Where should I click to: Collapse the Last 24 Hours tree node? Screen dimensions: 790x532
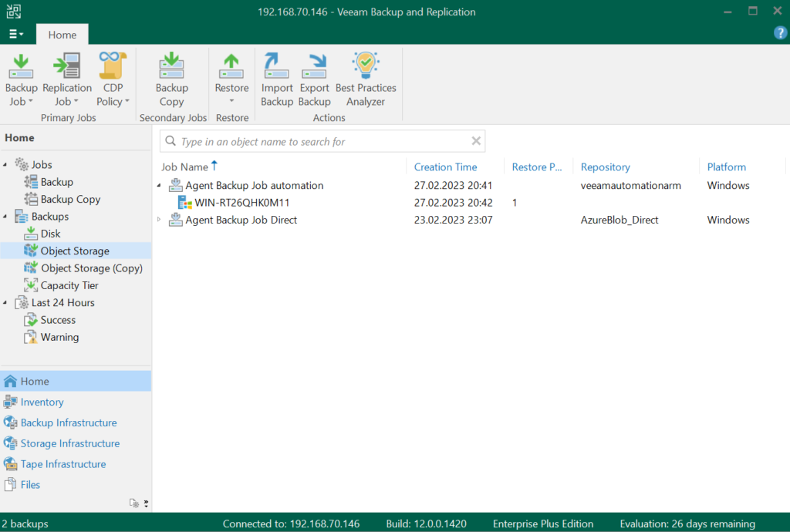tap(6, 303)
